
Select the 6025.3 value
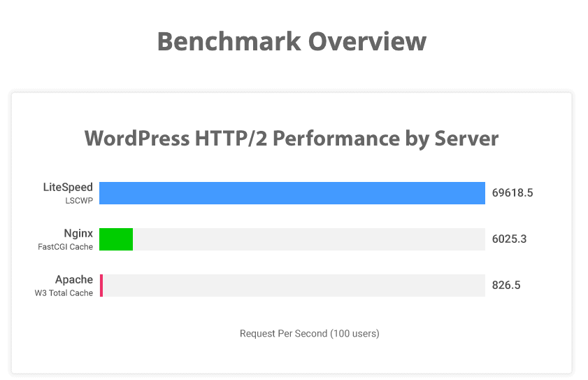point(509,239)
